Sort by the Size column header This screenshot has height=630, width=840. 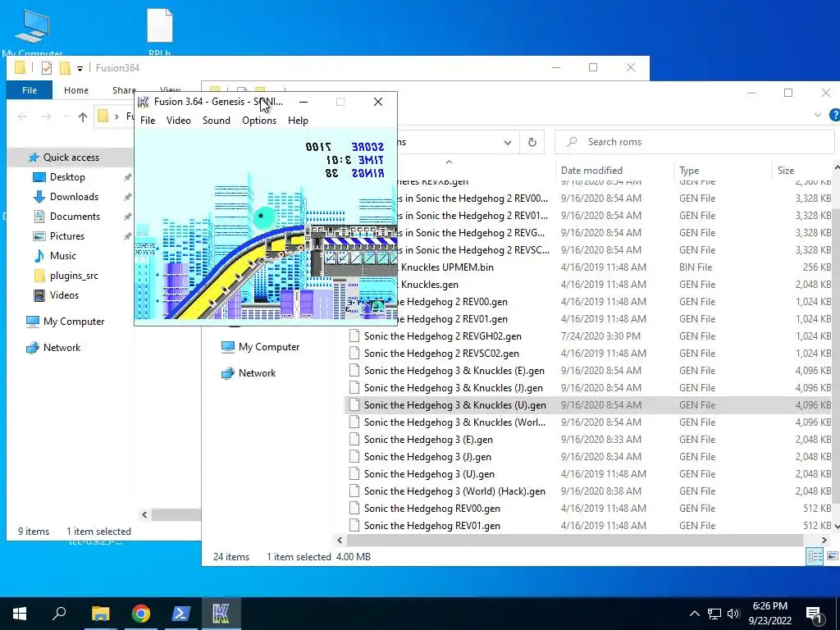786,171
